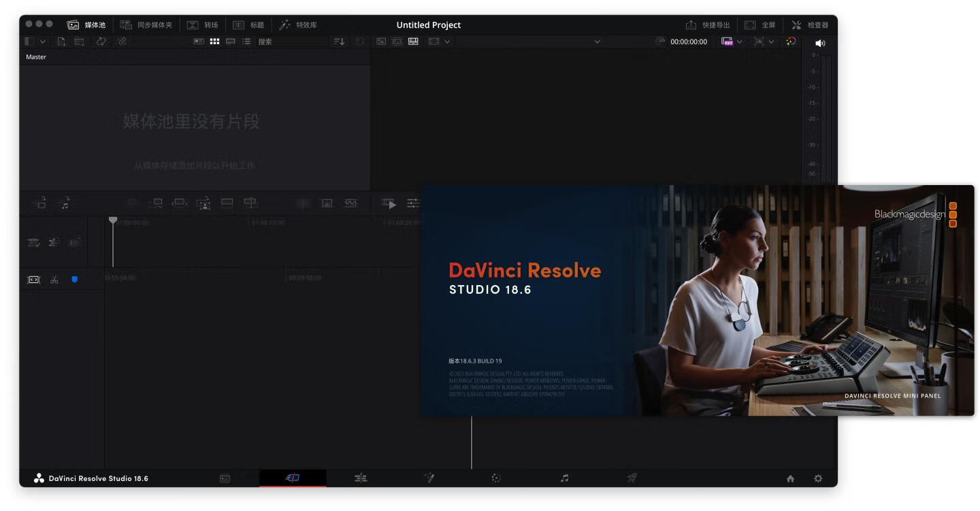This screenshot has height=511, width=980.
Task: Mute audio with the speaker icon
Action: [820, 43]
